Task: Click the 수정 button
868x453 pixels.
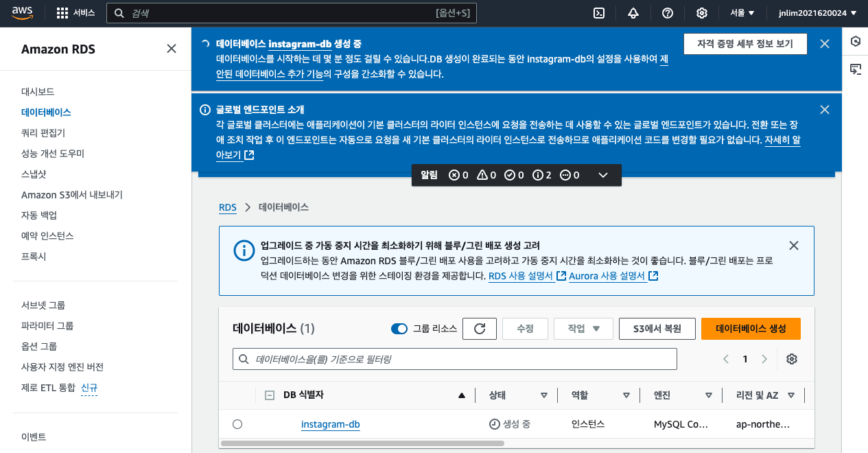Action: [x=525, y=329]
